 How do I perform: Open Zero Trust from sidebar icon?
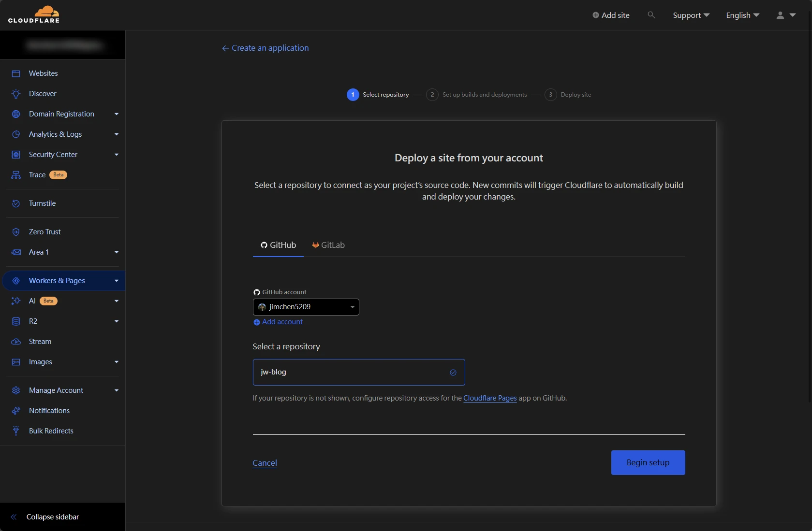pos(16,232)
